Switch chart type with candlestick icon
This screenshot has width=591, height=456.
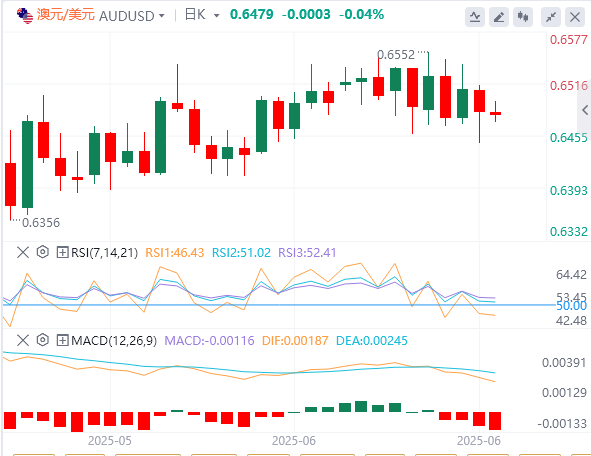523,17
